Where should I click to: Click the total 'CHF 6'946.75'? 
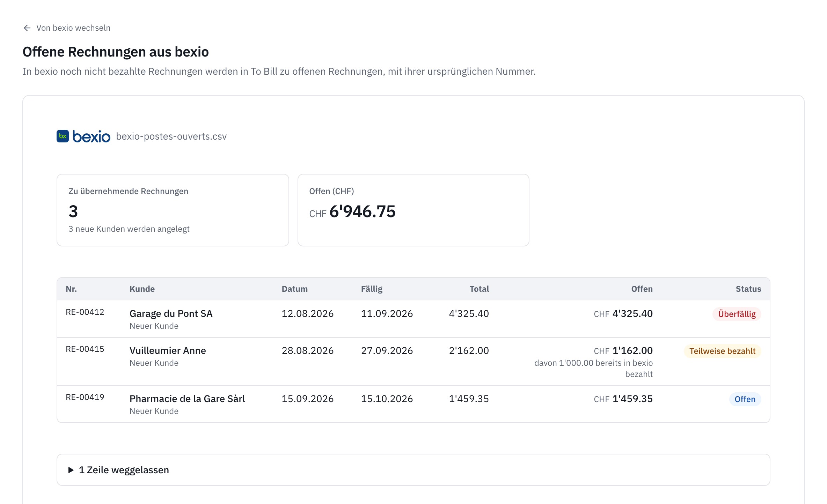pyautogui.click(x=352, y=212)
